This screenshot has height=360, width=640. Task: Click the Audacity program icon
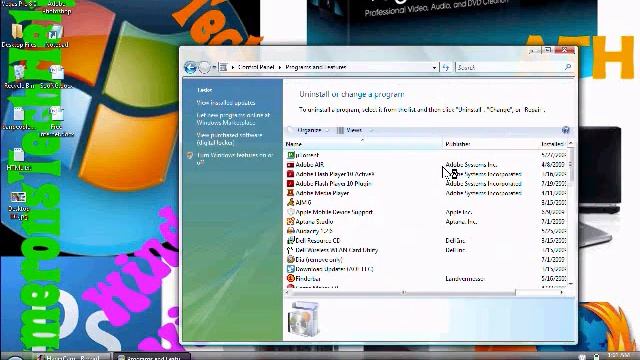tap(290, 231)
